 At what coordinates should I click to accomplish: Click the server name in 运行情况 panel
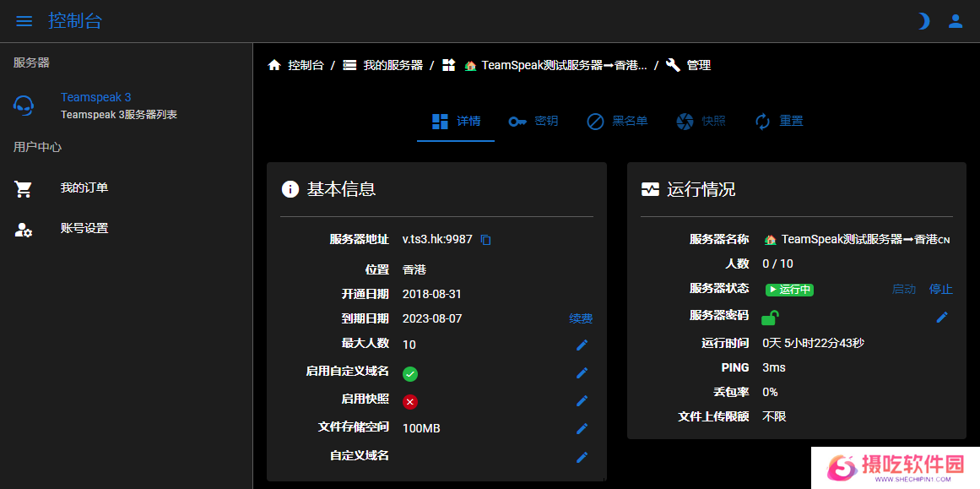(x=857, y=240)
